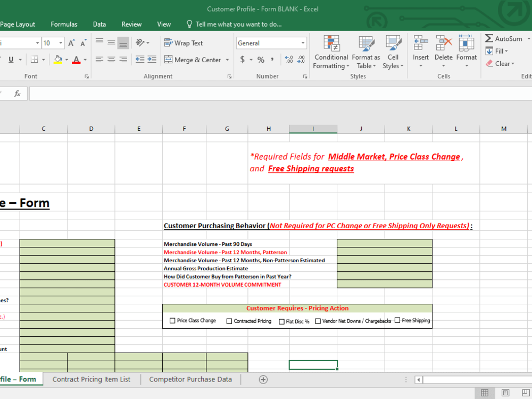532x399 pixels.
Task: Open the View tab
Action: [x=164, y=24]
